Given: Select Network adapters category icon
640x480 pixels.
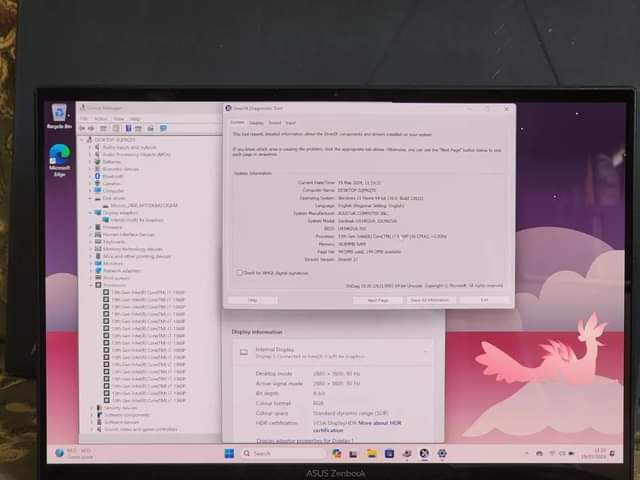Looking at the screenshot, I should click(x=98, y=271).
